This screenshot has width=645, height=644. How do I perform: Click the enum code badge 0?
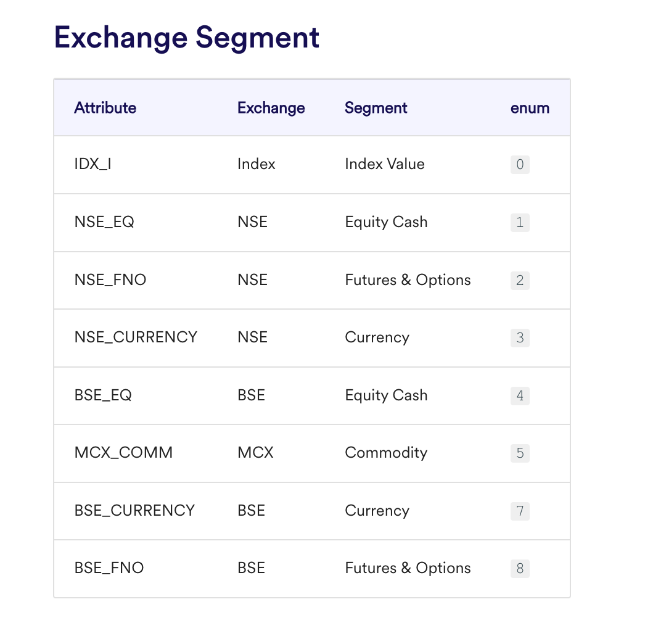(x=520, y=165)
